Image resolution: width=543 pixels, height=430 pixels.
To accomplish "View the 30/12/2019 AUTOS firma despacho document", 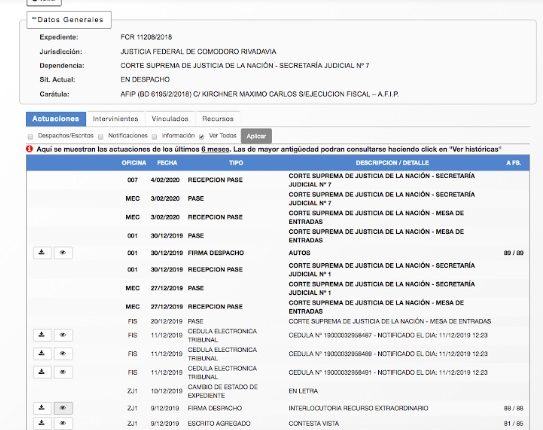I will (63, 253).
